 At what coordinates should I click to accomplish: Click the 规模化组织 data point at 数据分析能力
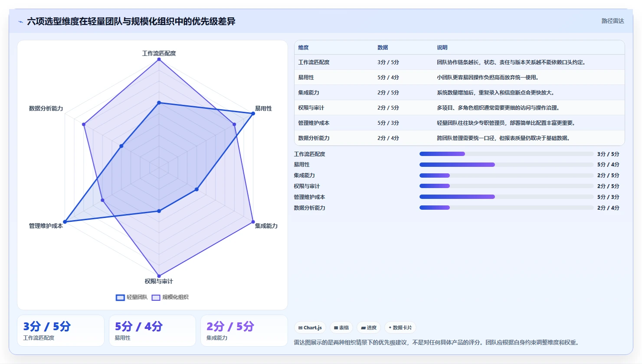click(84, 124)
